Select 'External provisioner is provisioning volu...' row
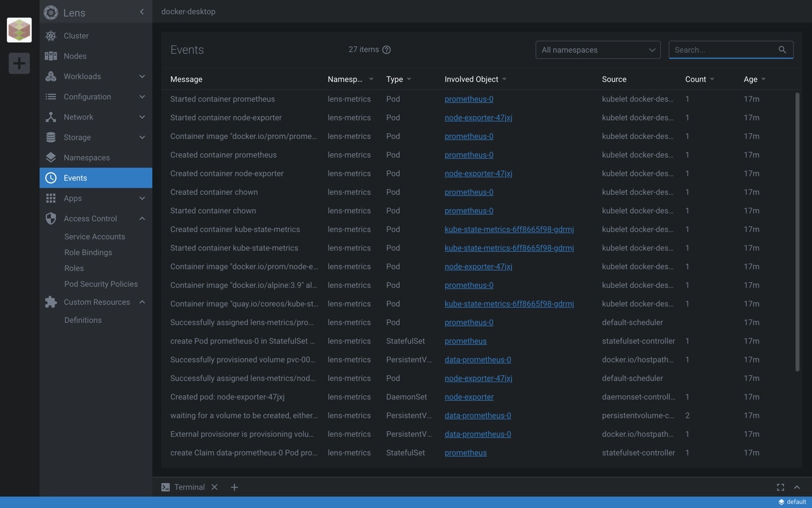The image size is (812, 508). pyautogui.click(x=477, y=434)
